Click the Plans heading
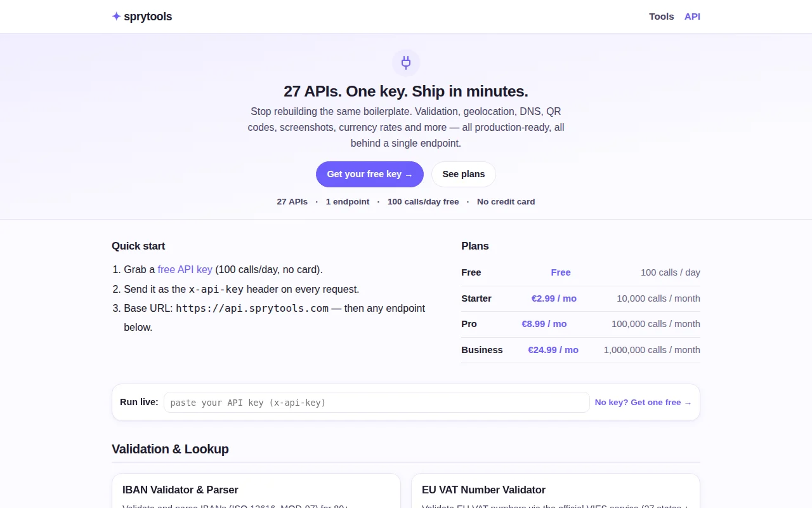Viewport: 812px width, 508px height. tap(475, 246)
